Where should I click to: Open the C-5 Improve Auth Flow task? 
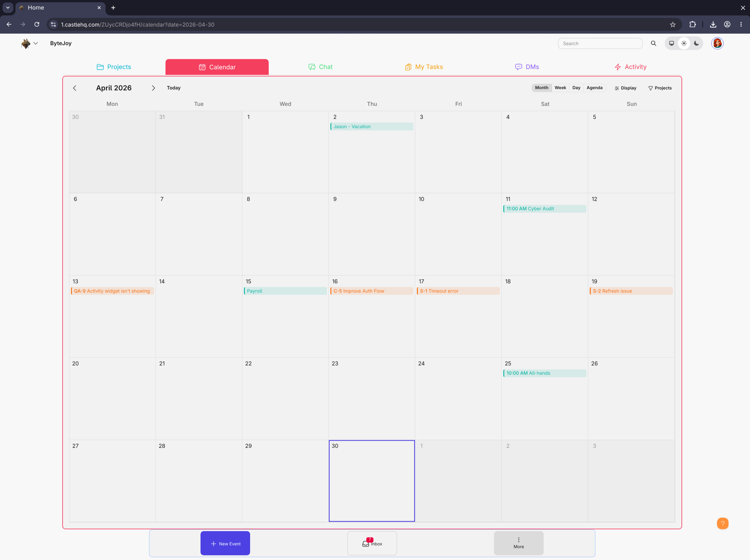coord(372,291)
